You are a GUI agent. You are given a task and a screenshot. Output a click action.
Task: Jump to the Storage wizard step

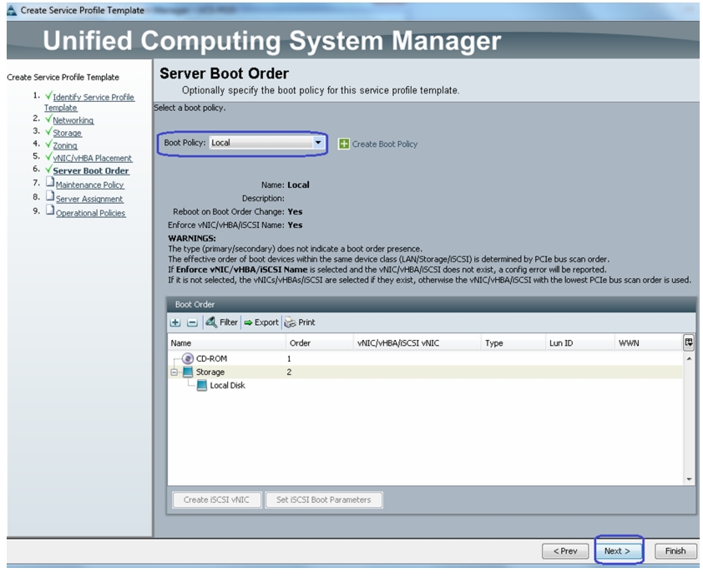[68, 133]
